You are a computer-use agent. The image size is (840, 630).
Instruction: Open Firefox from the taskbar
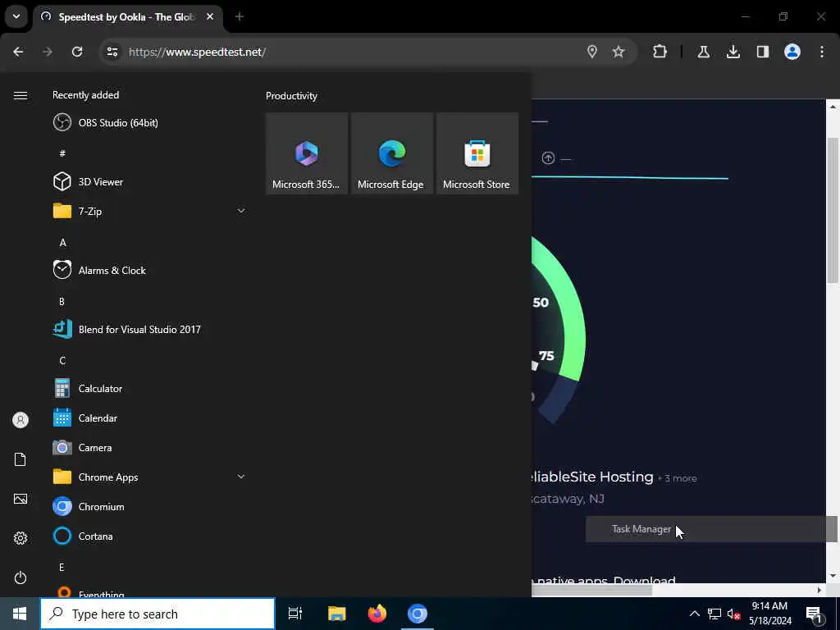click(377, 614)
